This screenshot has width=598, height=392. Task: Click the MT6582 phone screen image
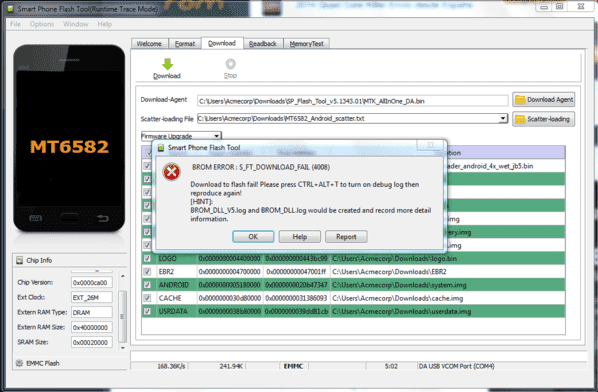click(x=69, y=138)
